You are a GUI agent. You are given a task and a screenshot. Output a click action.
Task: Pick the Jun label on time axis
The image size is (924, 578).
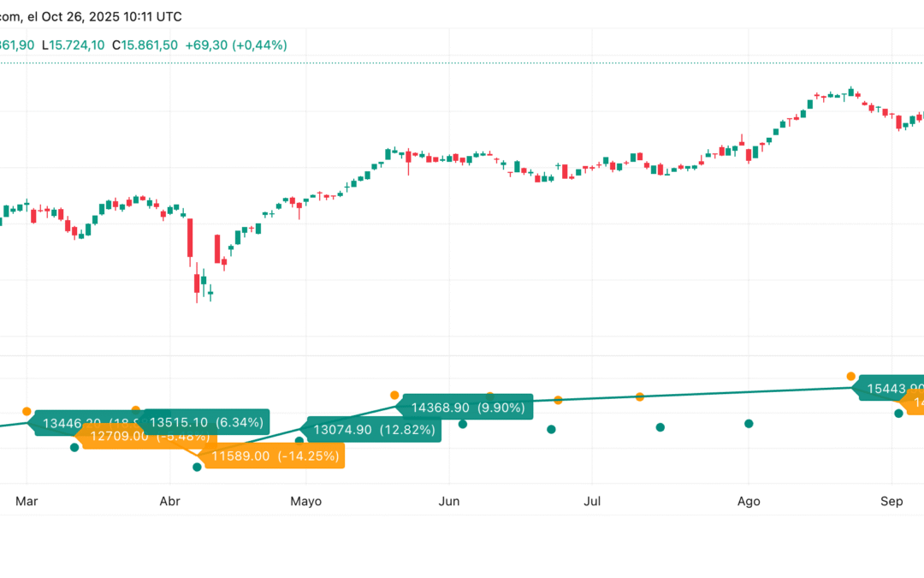[450, 501]
